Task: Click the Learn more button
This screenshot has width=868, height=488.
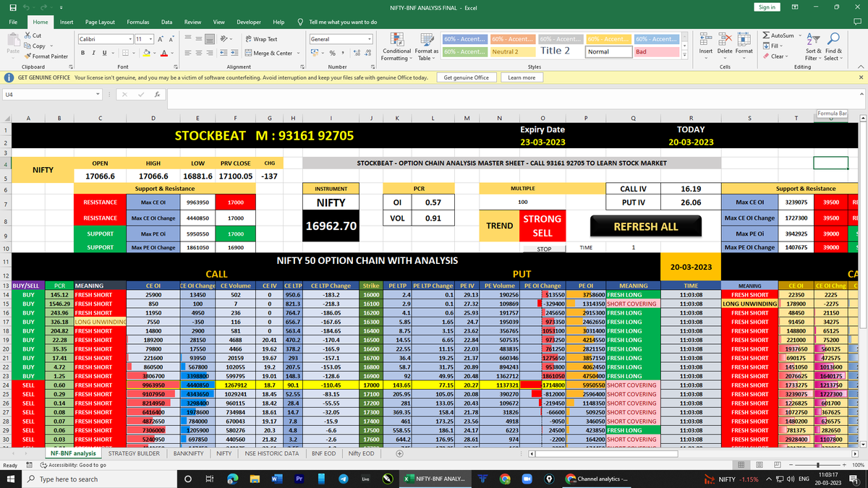Action: [x=522, y=77]
